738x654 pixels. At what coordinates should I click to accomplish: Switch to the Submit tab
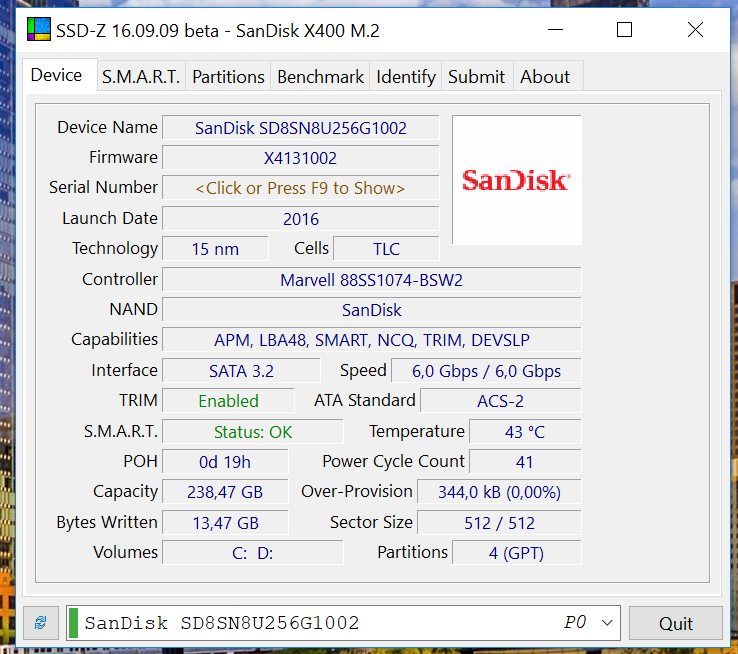pyautogui.click(x=476, y=77)
